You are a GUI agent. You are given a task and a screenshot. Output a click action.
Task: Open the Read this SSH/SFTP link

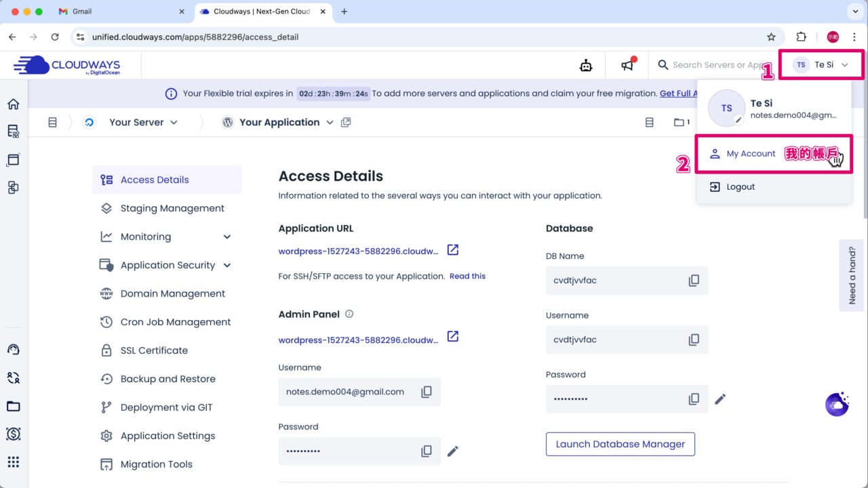[x=467, y=276]
